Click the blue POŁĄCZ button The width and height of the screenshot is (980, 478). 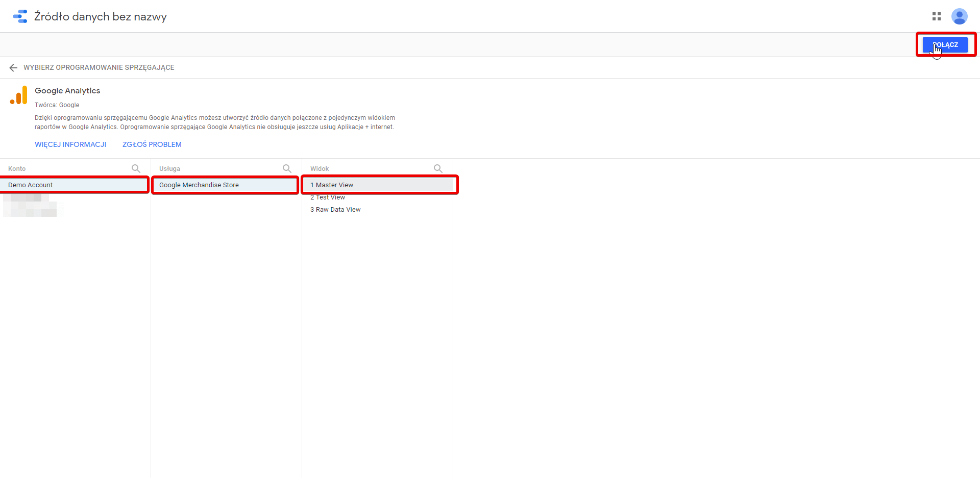click(945, 45)
